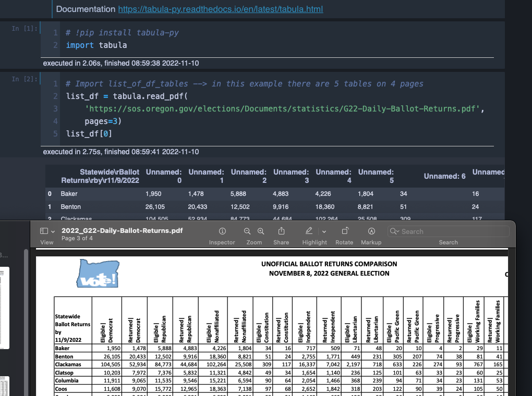Click value 26,105 in the dataframe
Viewport: 532px width, 396px height.
click(155, 207)
